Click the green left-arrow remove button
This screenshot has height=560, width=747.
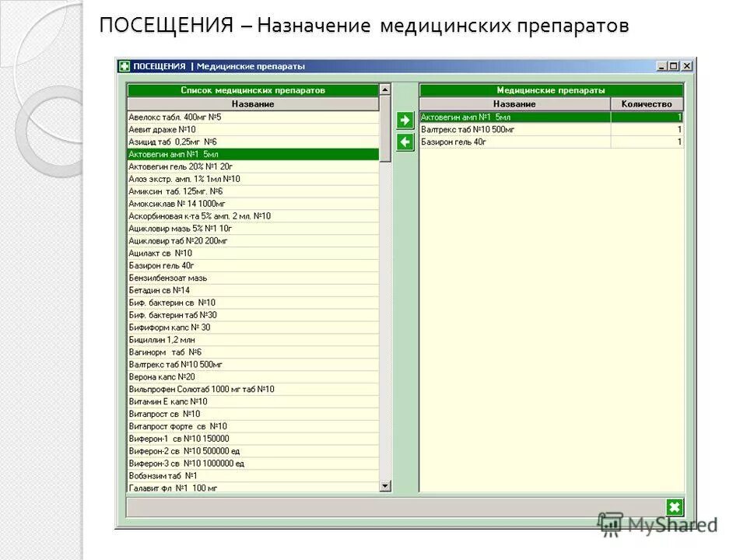(x=405, y=142)
